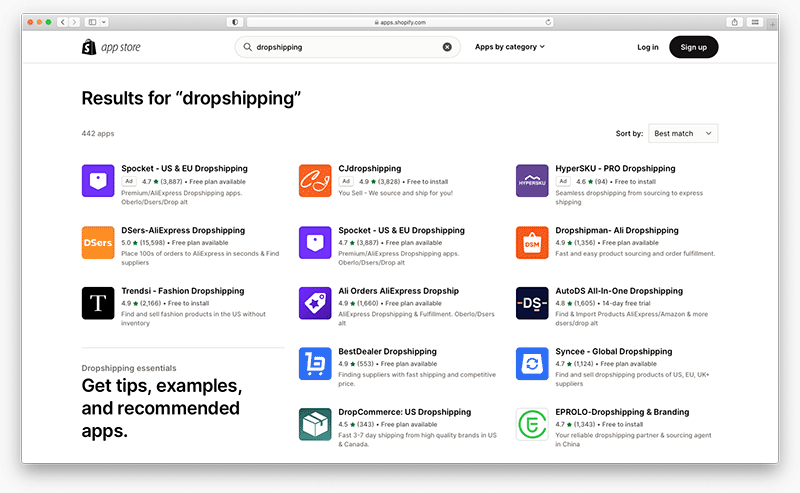Screen dimensions: 800x493
Task: Open the BestDealer cart icon
Action: pos(315,363)
